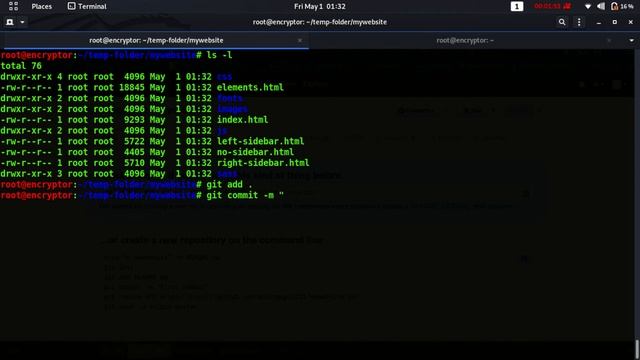The width and height of the screenshot is (640, 360).
Task: Click the 'images' directory name
Action: [x=232, y=109]
